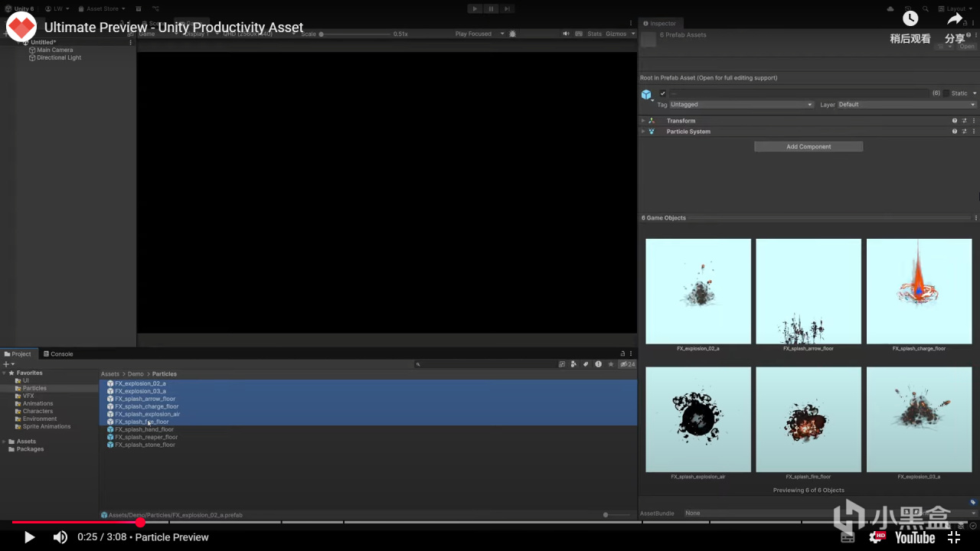Open Transform component preset icon
The height and width of the screenshot is (551, 980).
pyautogui.click(x=965, y=121)
